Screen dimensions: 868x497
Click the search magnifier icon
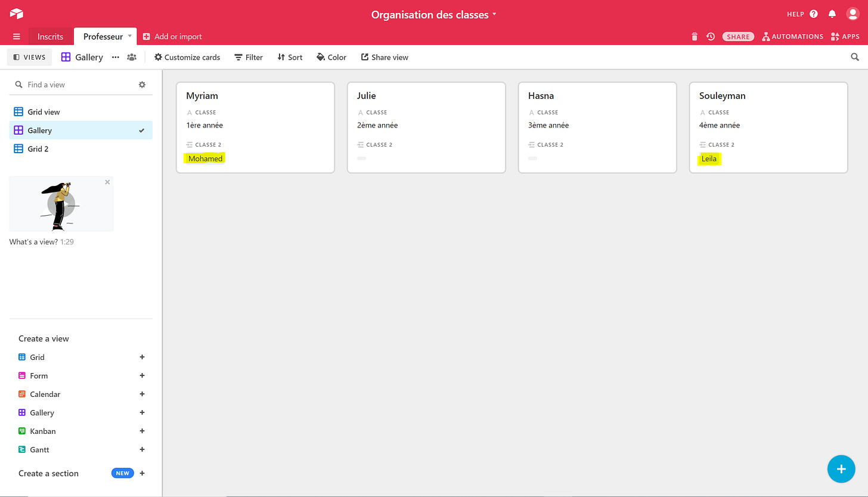pos(855,57)
